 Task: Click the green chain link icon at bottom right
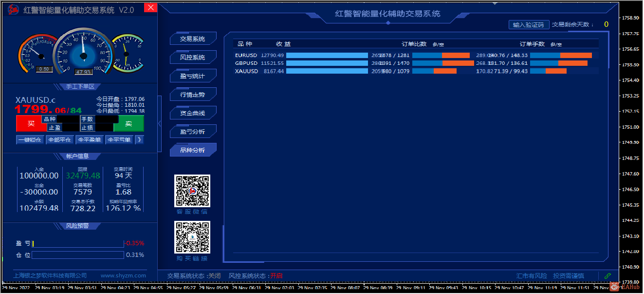(x=607, y=276)
